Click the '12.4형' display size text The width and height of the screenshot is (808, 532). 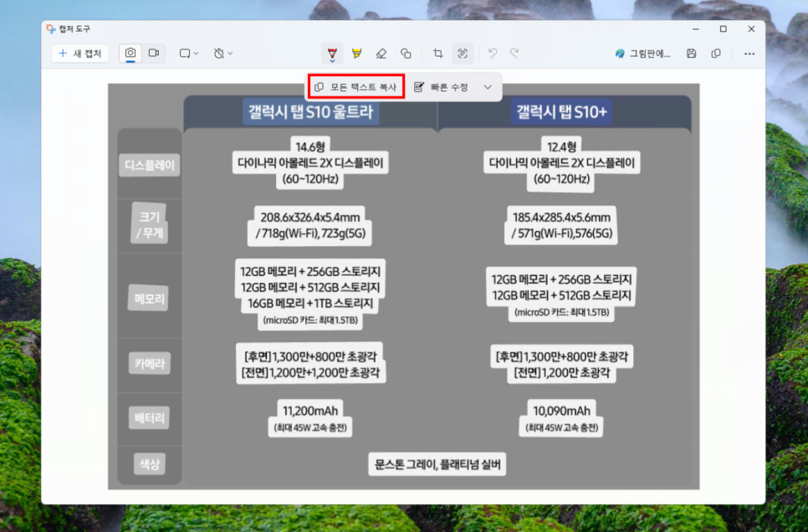562,146
